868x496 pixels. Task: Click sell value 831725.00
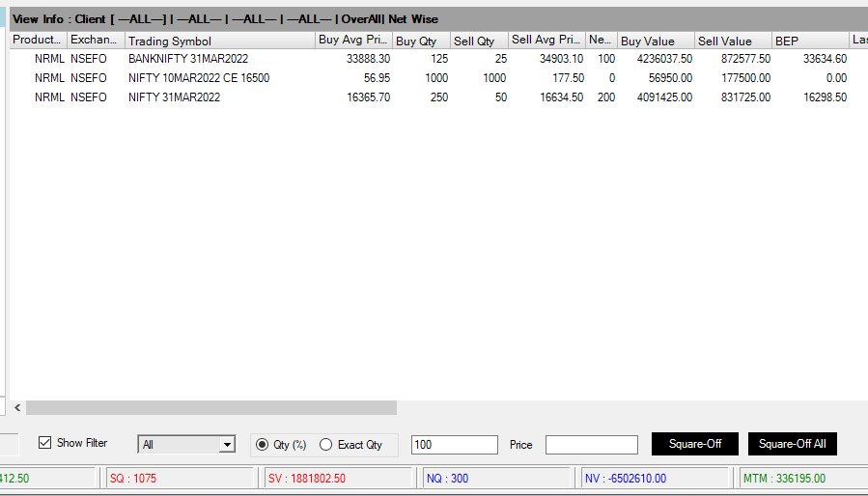(x=745, y=97)
